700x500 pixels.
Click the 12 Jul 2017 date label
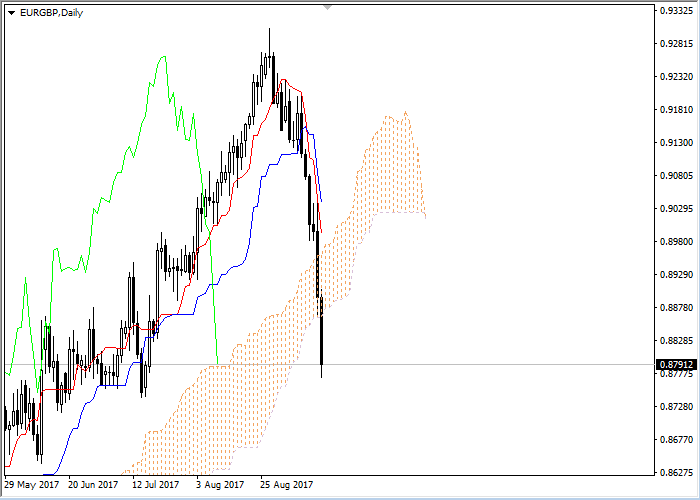pyautogui.click(x=156, y=485)
